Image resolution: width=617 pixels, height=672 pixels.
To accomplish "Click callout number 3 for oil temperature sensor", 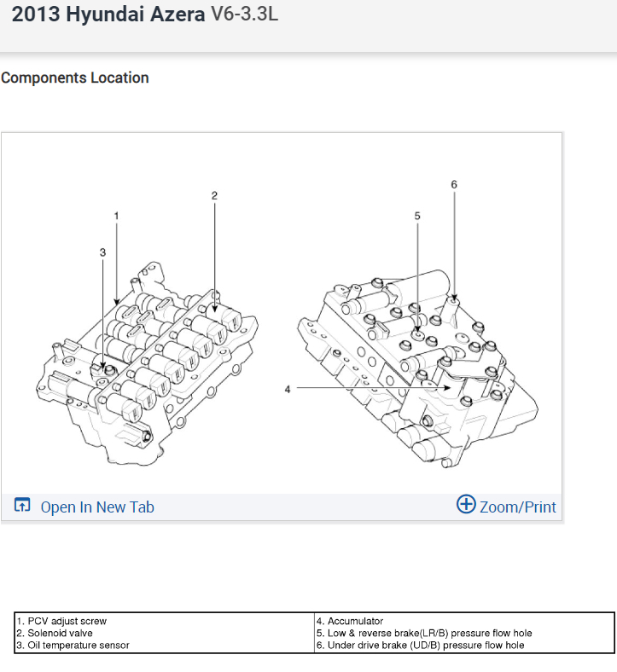I will point(102,252).
